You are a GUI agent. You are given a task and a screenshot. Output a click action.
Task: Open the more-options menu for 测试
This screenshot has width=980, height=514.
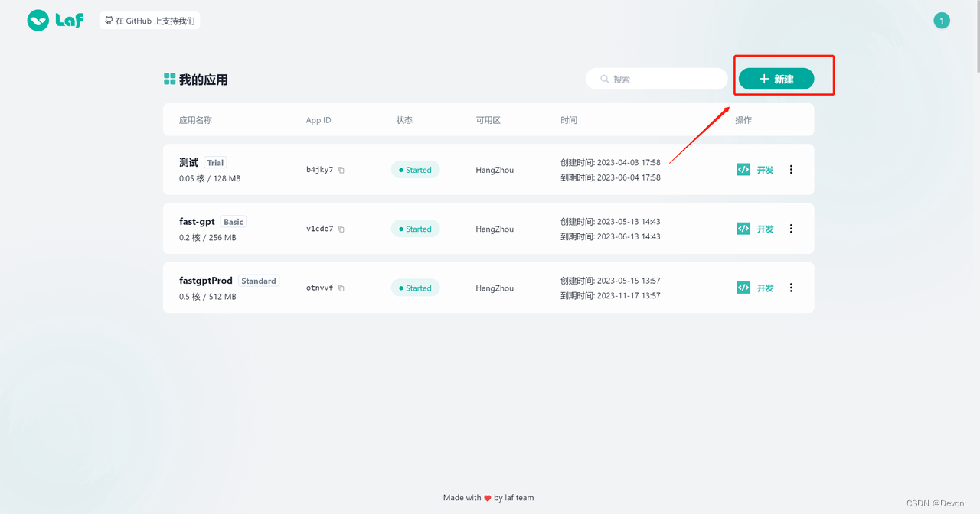[791, 170]
